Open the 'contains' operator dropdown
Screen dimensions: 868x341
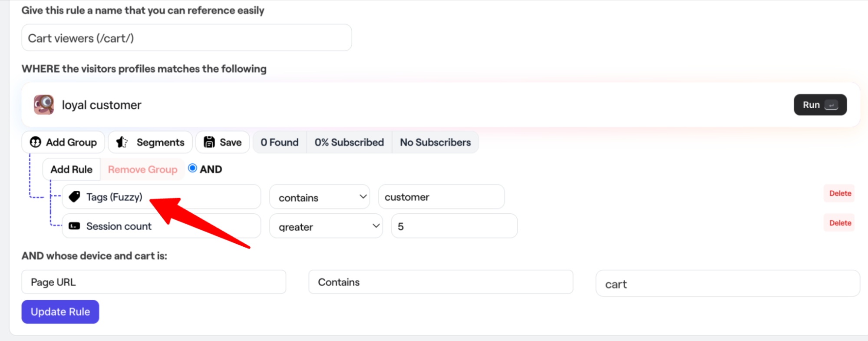click(x=320, y=197)
